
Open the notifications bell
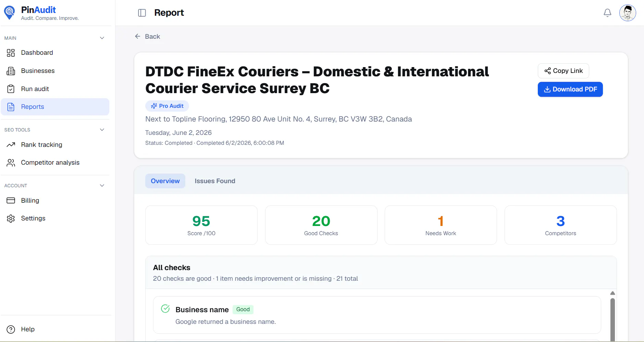[x=607, y=13]
